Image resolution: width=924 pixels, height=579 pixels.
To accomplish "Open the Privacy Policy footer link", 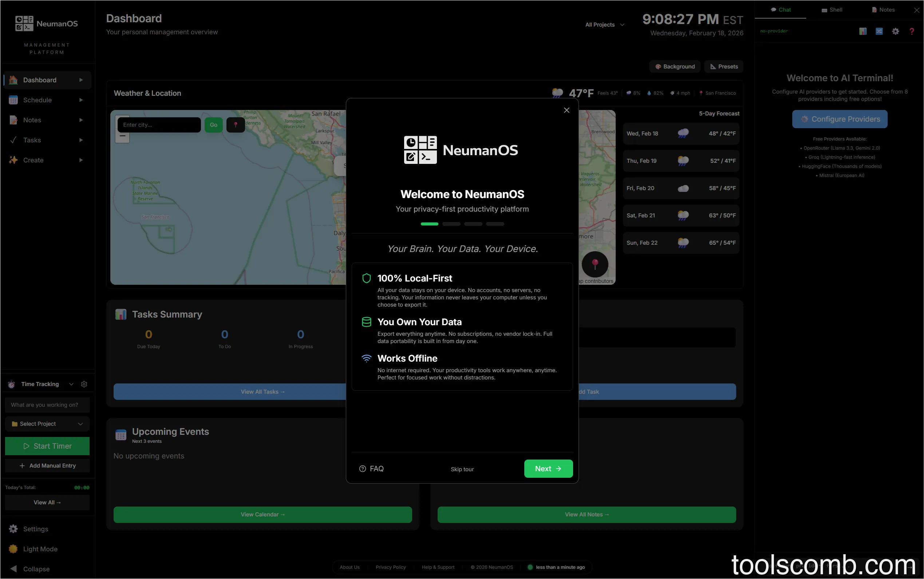I will click(390, 567).
